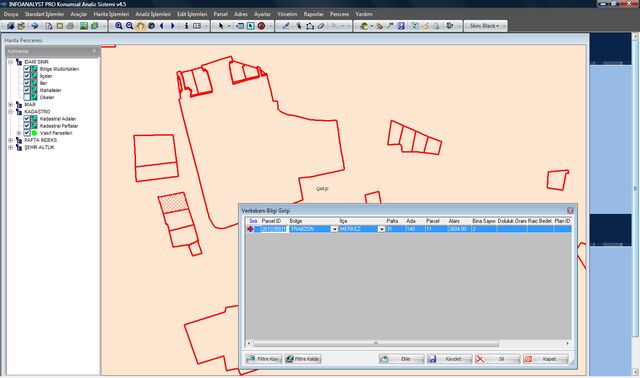The image size is (640, 378).
Task: Uncheck the İlçeler layer checkbox
Action: click(x=27, y=76)
